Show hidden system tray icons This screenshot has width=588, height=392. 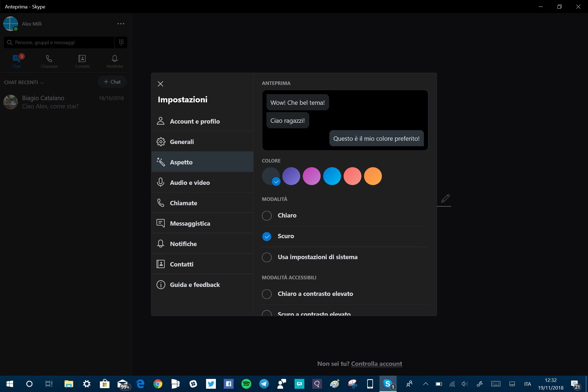click(x=425, y=384)
